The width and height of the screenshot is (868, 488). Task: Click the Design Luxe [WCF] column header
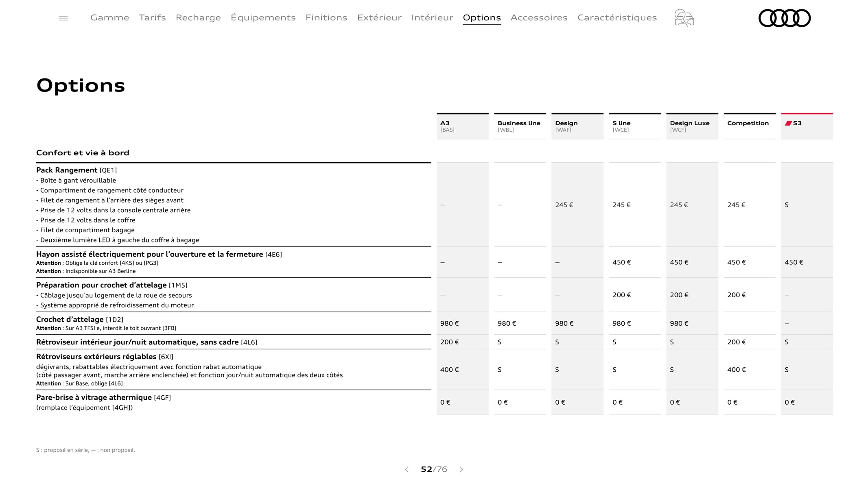point(692,126)
